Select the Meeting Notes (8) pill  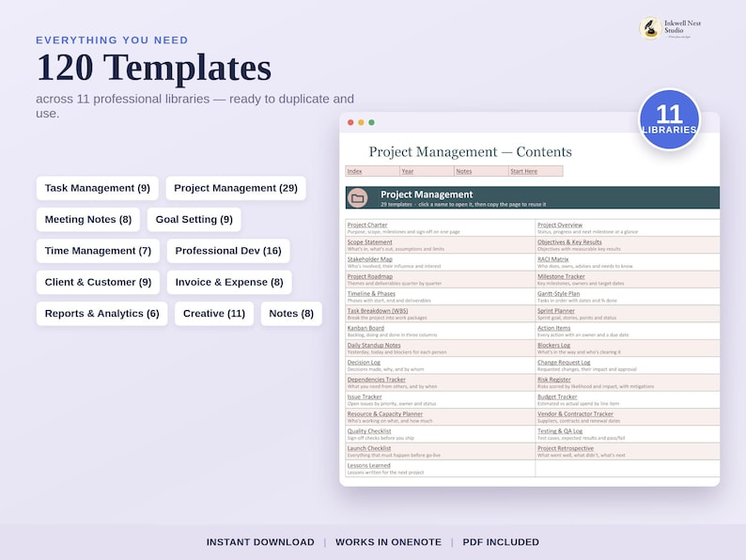click(88, 219)
